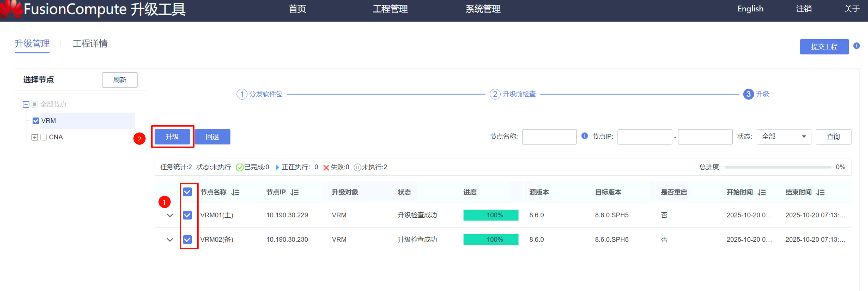Open the 状态 dropdown showing 全部
Screen dimensions: 868x291
click(x=783, y=137)
